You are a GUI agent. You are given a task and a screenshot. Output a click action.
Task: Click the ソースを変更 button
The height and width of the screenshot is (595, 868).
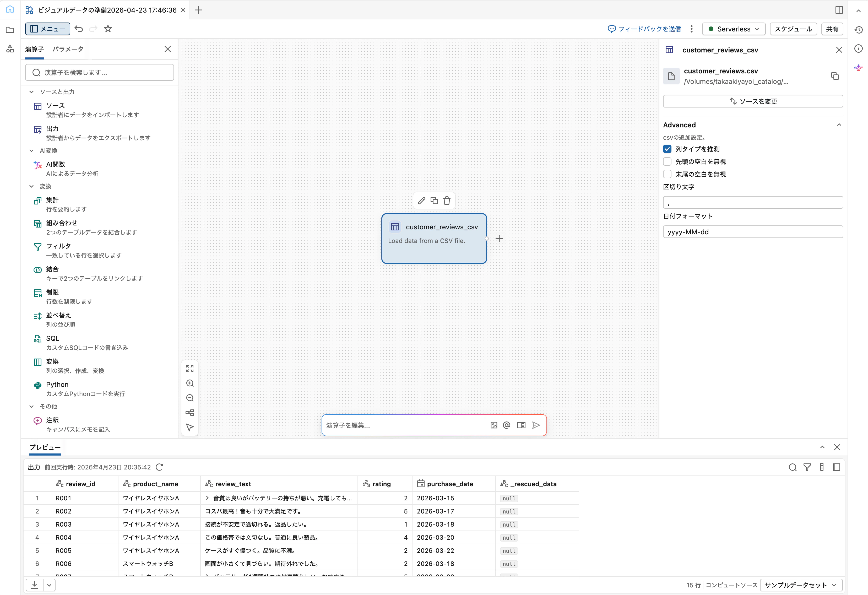(x=753, y=101)
